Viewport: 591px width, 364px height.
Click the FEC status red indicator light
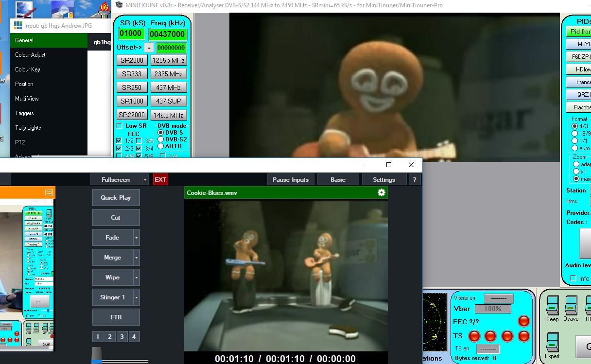click(523, 321)
